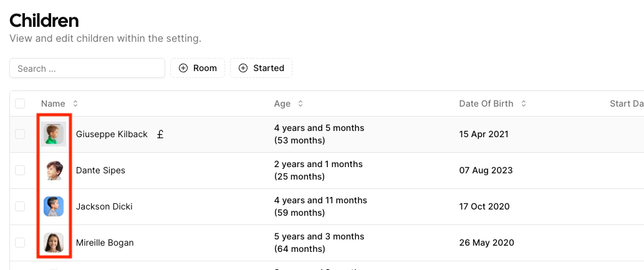This screenshot has width=644, height=270.
Task: Toggle the select-all checkbox in table header
Action: (20, 104)
